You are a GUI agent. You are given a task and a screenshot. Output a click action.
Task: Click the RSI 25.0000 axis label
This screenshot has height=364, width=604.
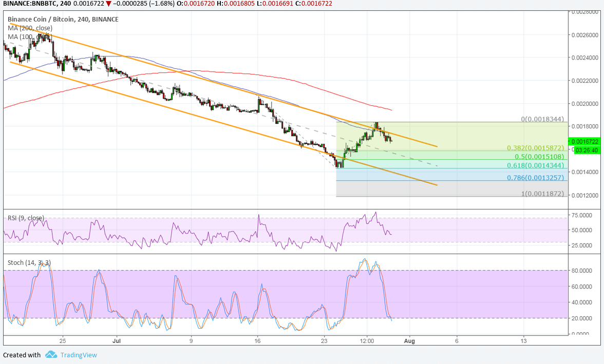click(582, 245)
